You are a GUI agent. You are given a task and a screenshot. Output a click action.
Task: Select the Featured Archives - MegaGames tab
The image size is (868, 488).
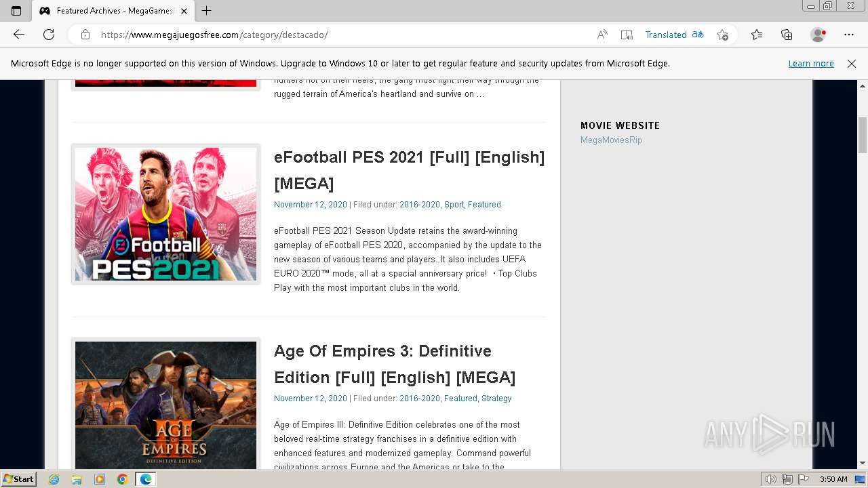point(113,11)
